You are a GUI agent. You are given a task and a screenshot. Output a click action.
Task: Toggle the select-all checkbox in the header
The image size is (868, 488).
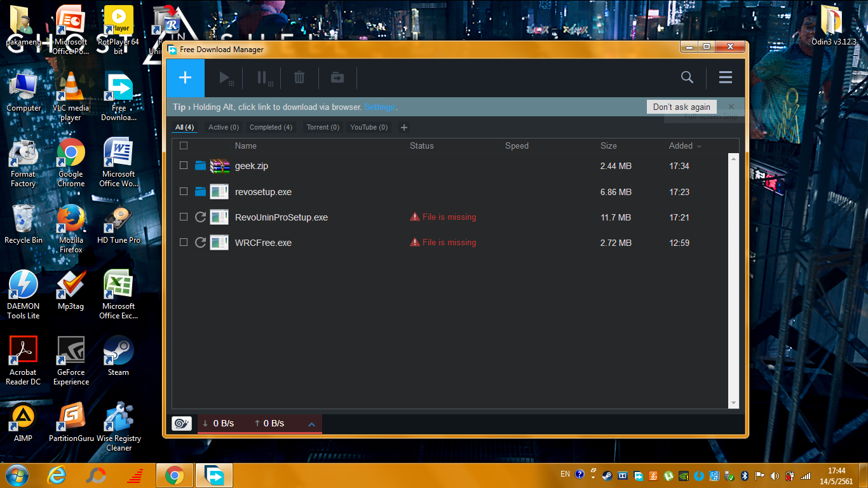184,146
